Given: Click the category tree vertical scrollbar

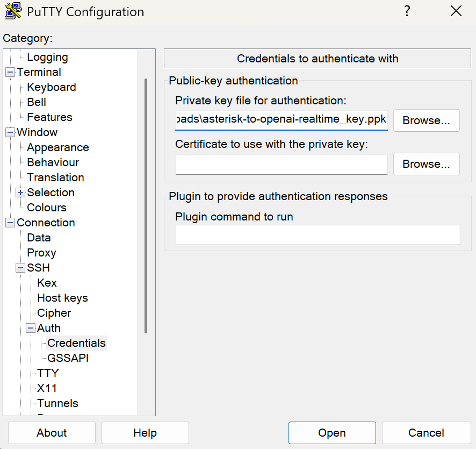Looking at the screenshot, I should pyautogui.click(x=146, y=204).
